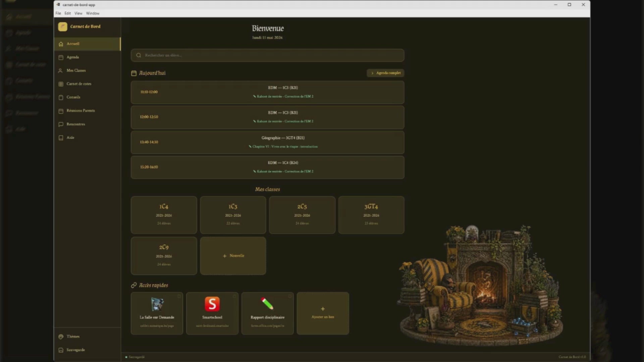Select the 15:20-16:10 EDM 1C4 lesson
Screen dimensions: 644x362
pyautogui.click(x=267, y=167)
